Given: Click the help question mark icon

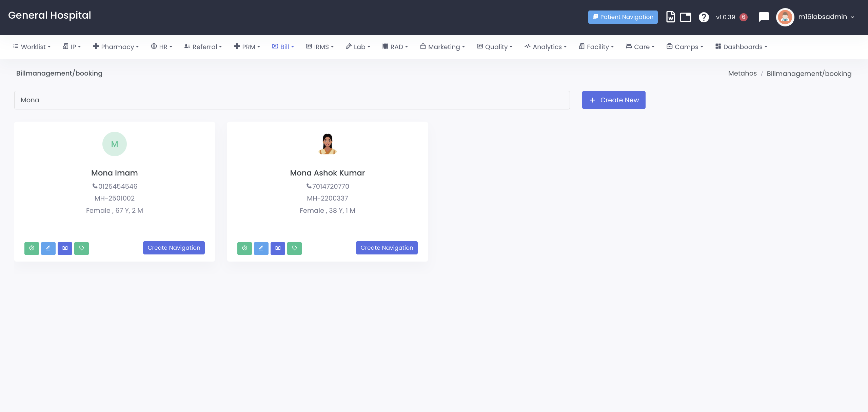Looking at the screenshot, I should pos(704,17).
